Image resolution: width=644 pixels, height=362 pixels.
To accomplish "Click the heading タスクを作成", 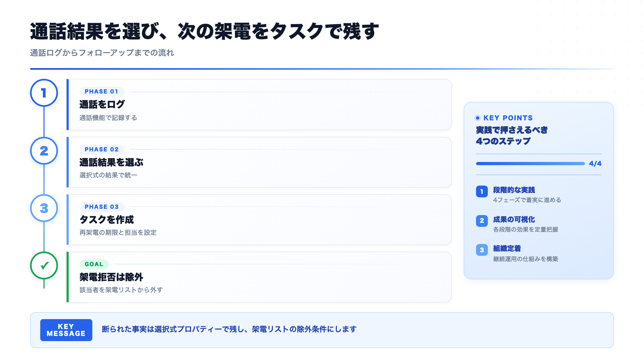I will (107, 220).
